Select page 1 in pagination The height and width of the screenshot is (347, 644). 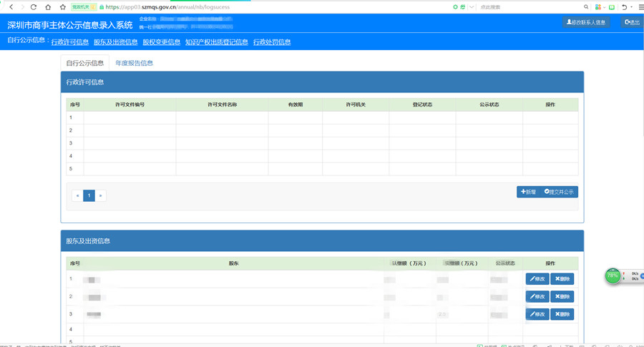pos(89,195)
